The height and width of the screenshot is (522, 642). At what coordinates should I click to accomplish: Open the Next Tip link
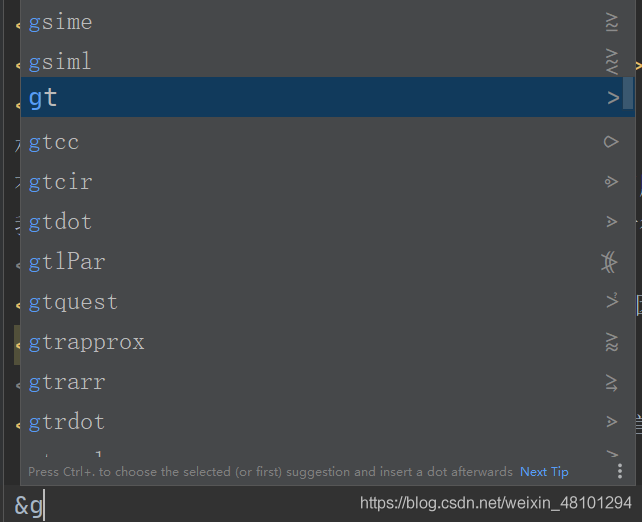[x=544, y=472]
